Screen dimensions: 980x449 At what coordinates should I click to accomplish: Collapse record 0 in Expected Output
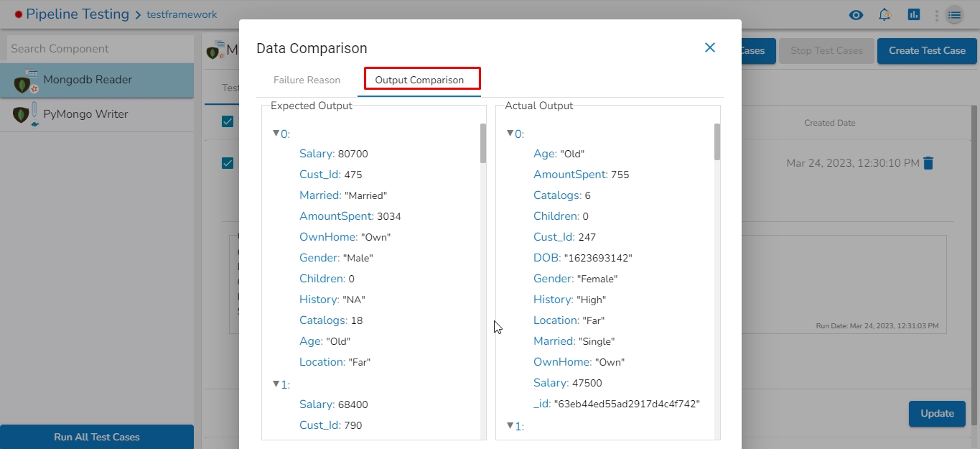pyautogui.click(x=276, y=134)
